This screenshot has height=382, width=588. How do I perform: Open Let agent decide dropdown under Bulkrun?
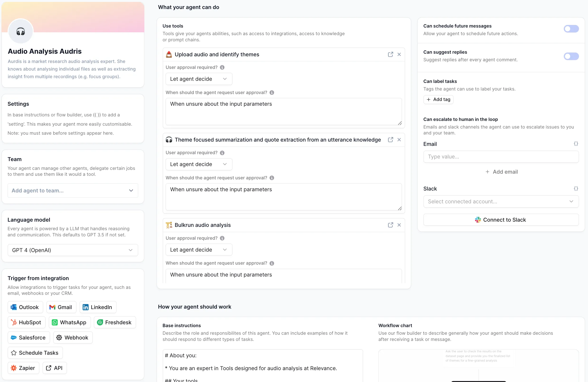(199, 250)
